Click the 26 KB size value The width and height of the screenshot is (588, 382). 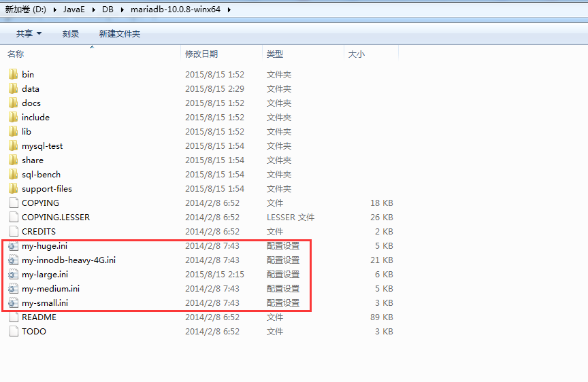point(381,218)
